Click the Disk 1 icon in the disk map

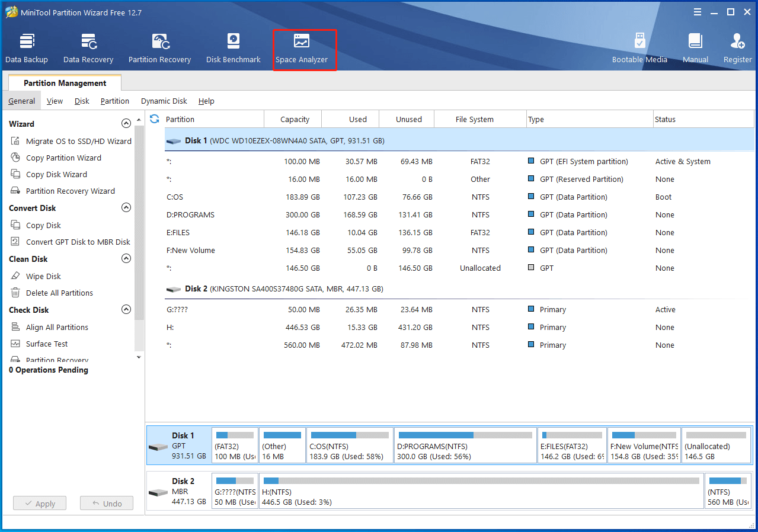pyautogui.click(x=158, y=447)
